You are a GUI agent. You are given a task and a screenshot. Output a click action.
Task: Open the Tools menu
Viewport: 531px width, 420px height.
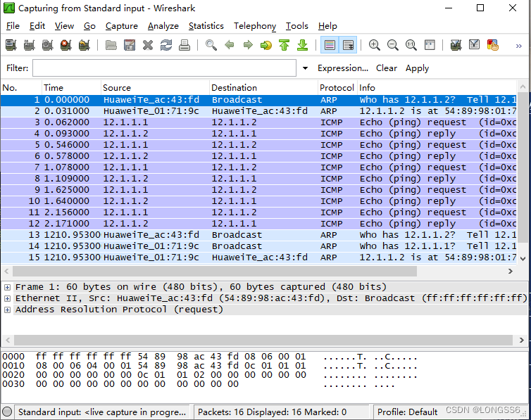296,26
